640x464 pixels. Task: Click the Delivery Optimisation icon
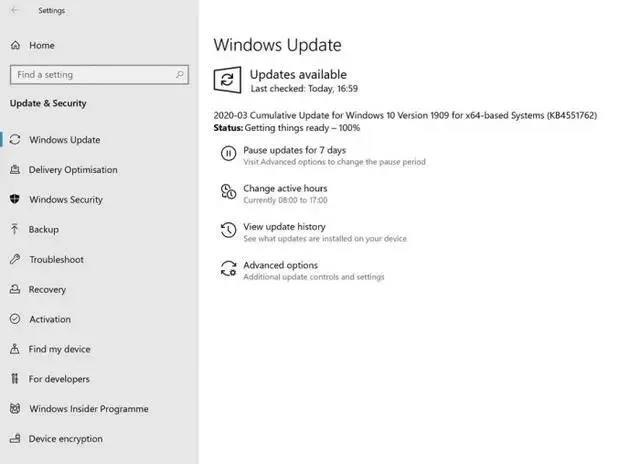[15, 169]
